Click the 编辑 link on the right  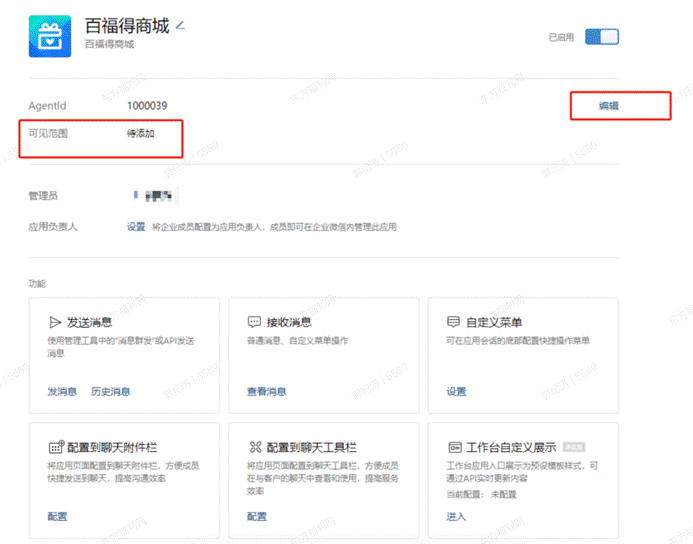click(608, 105)
